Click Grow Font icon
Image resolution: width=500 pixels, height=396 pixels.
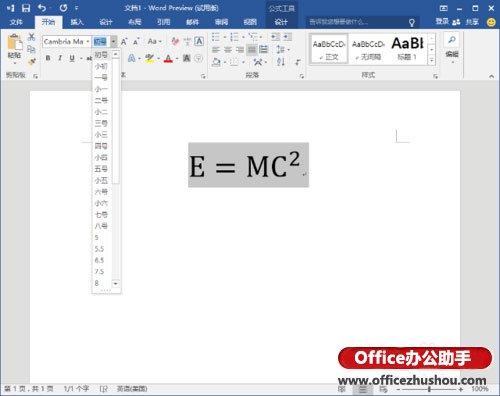[124, 42]
